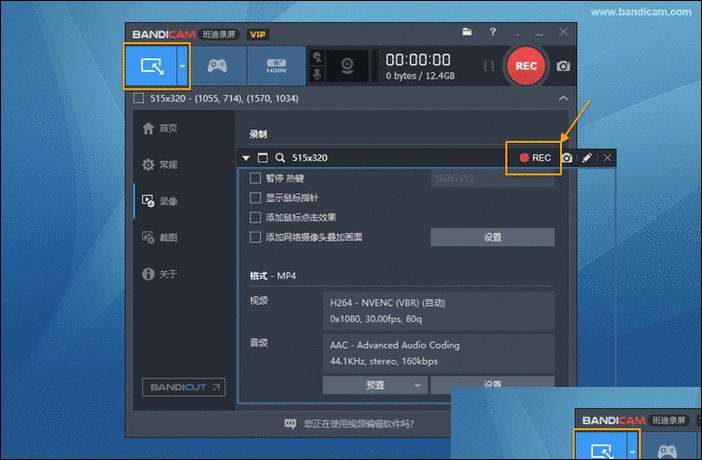Open the help question mark icon
This screenshot has width=702, height=460.
click(x=493, y=32)
